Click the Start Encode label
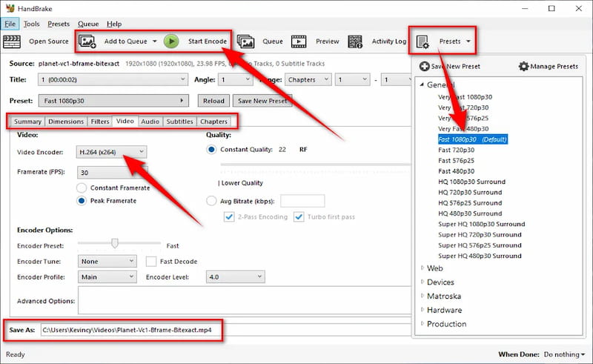The image size is (593, 364). click(x=208, y=42)
